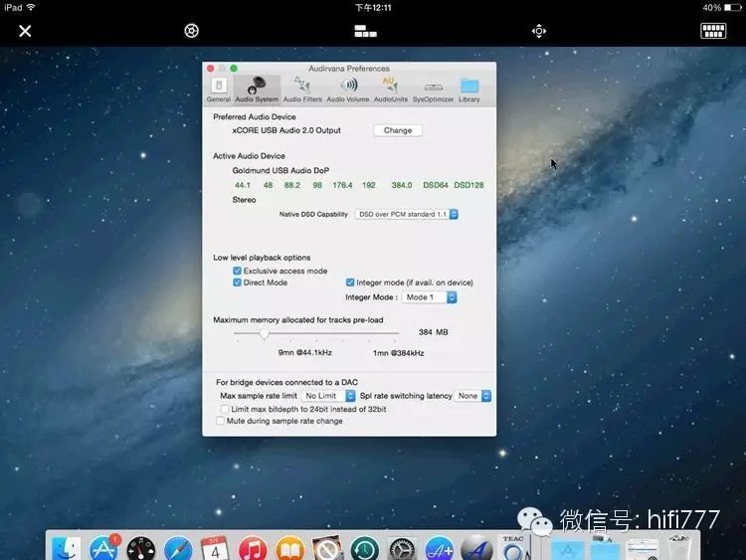Open the round settings wheel icon in top bar
The image size is (746, 560).
click(191, 31)
